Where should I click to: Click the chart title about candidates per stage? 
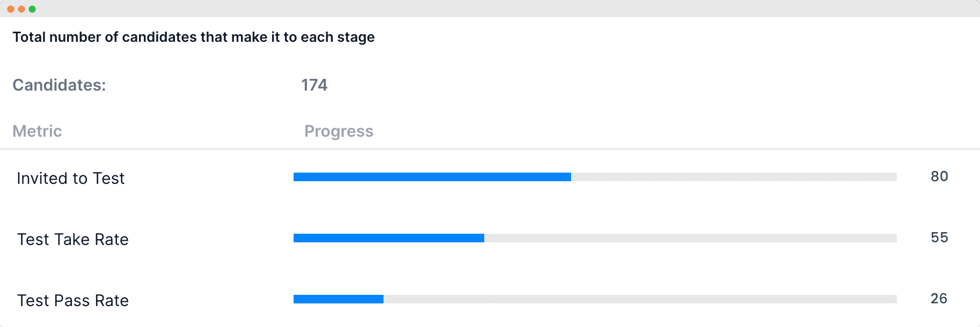pyautogui.click(x=194, y=37)
